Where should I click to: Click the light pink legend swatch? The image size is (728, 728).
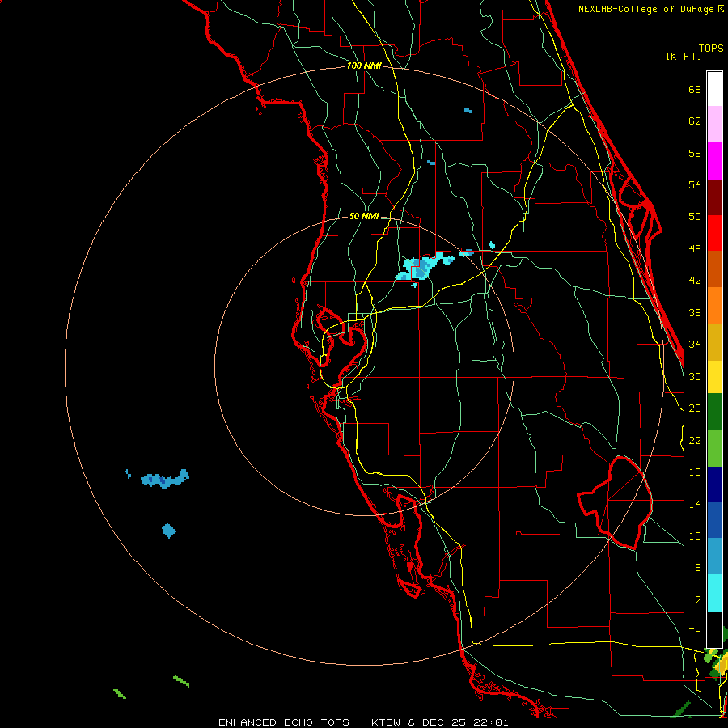click(714, 125)
